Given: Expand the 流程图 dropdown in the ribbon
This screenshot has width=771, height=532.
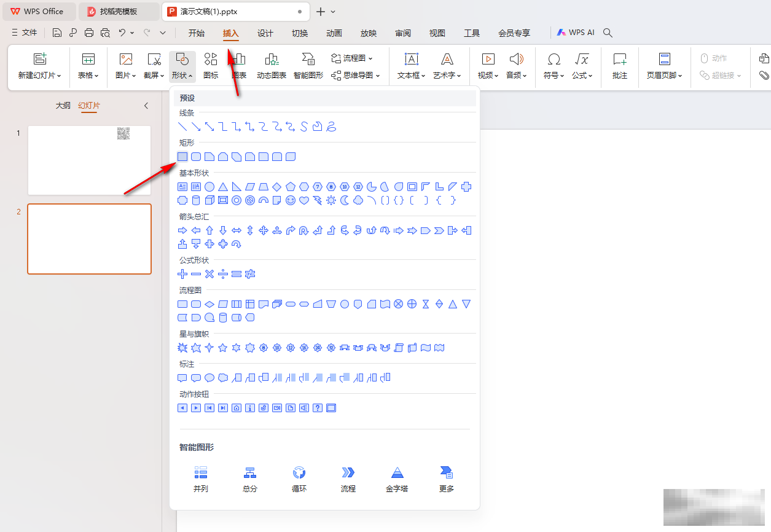Looking at the screenshot, I should tap(352, 58).
